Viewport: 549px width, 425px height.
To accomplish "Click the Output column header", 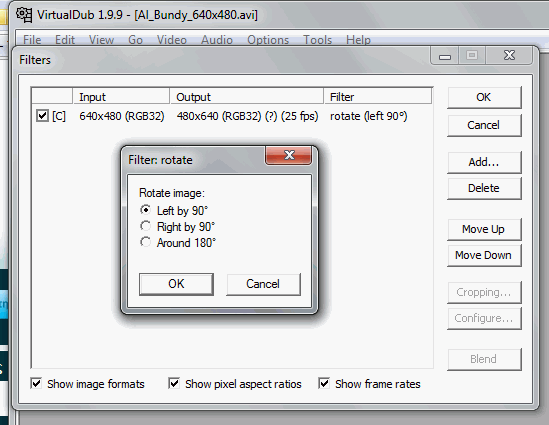I will pyautogui.click(x=246, y=97).
